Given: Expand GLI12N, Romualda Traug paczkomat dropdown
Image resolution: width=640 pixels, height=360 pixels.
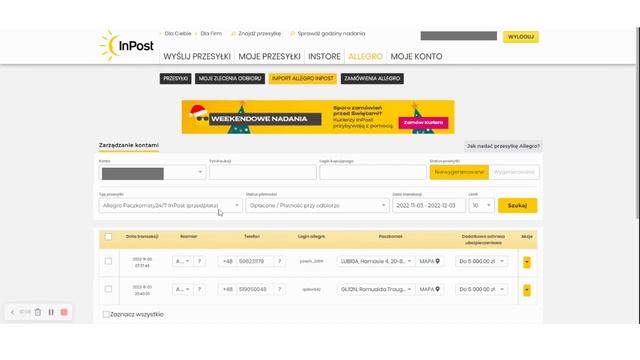Looking at the screenshot, I should pos(376,289).
